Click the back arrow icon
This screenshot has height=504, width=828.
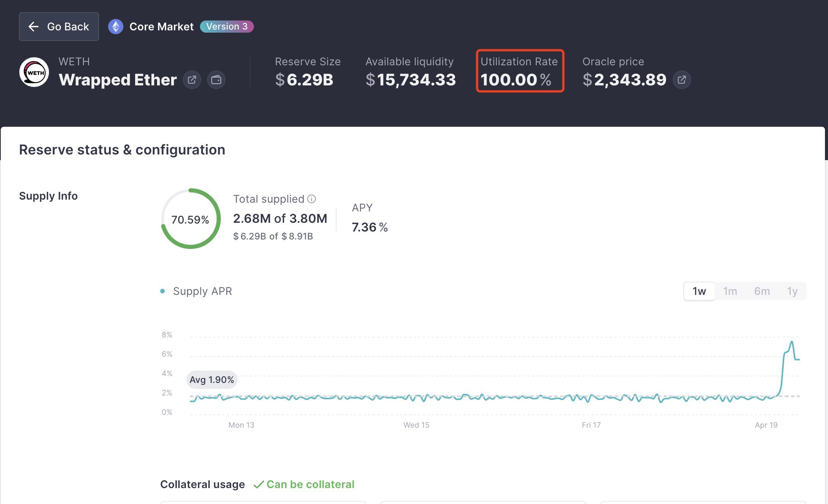[34, 27]
